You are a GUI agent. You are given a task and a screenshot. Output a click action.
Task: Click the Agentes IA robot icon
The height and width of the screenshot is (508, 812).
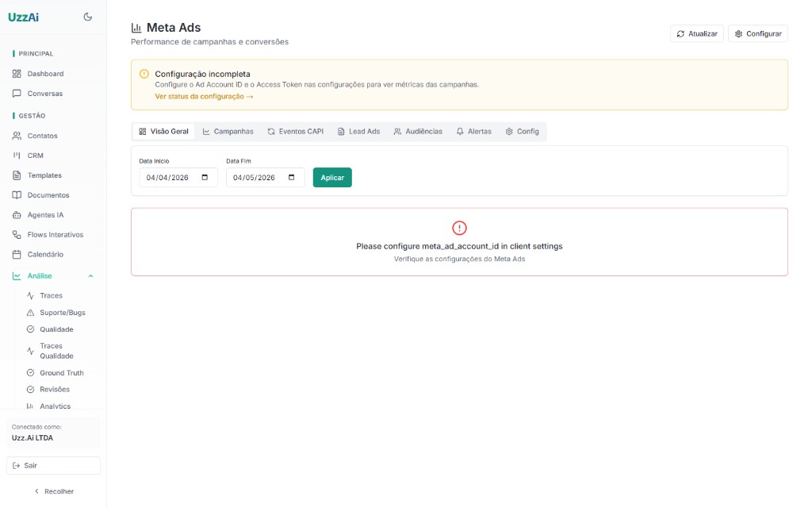17,214
